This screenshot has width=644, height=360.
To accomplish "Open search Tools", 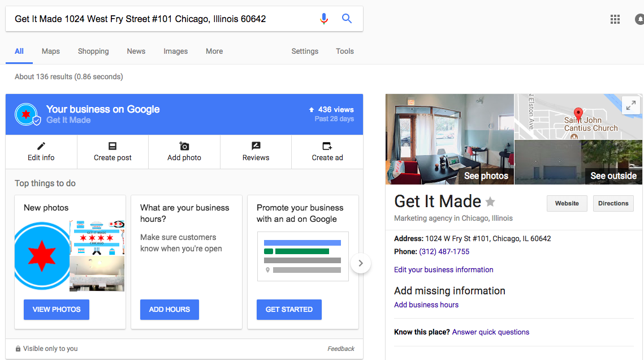I will pos(344,52).
